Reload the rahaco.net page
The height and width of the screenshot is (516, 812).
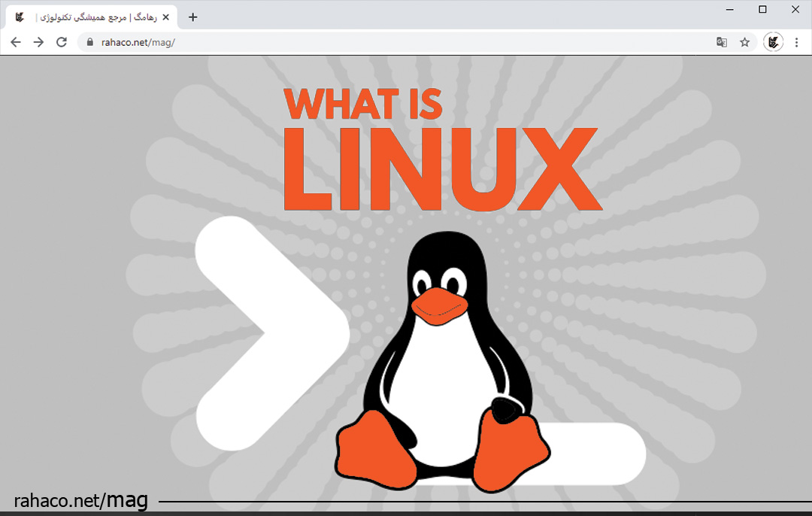point(62,42)
